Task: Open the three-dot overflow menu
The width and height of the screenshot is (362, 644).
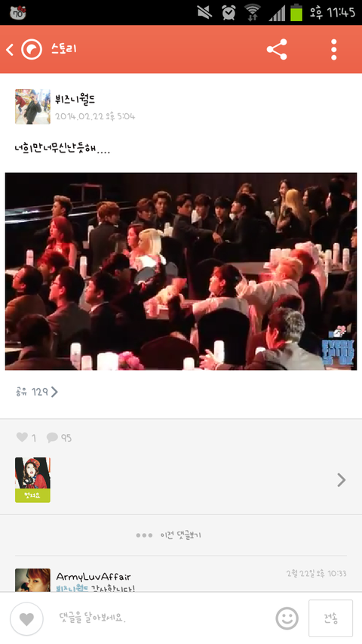Action: 333,50
